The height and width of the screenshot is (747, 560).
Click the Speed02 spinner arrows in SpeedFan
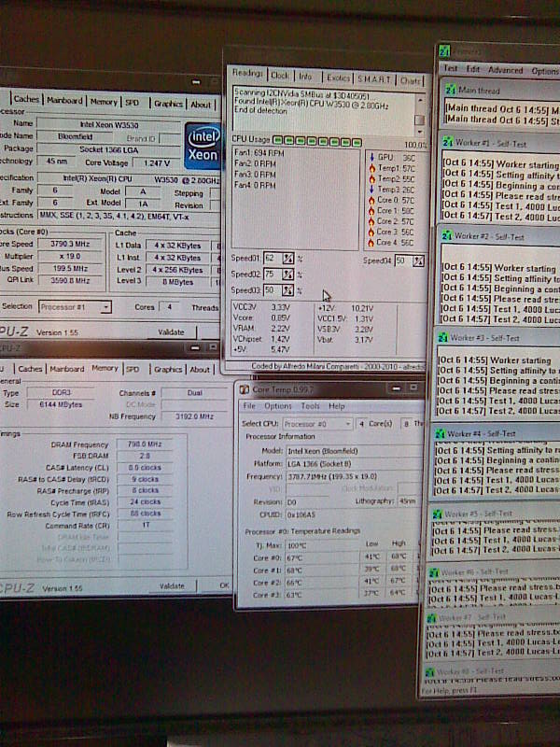pos(287,275)
